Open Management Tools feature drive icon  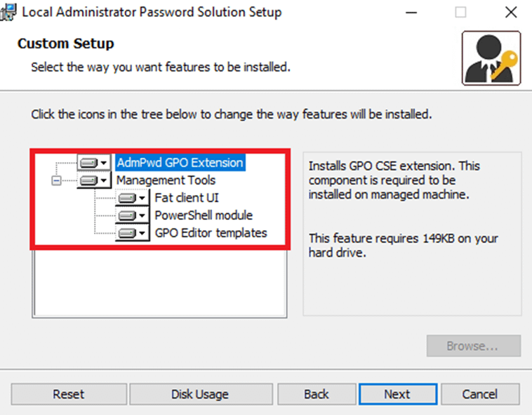point(93,180)
